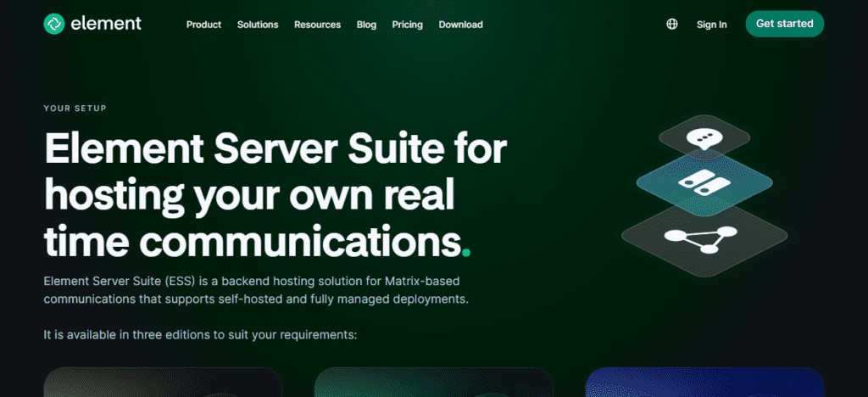
Task: Click the server layer illustration
Action: pos(704,182)
